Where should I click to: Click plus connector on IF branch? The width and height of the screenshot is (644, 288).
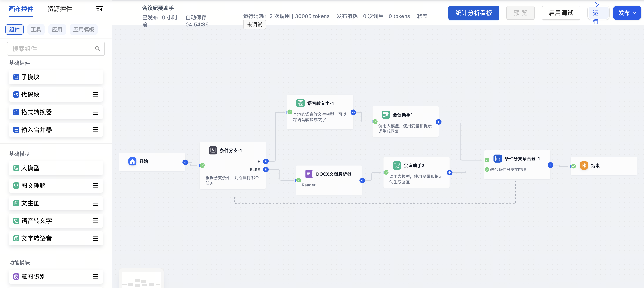pyautogui.click(x=266, y=161)
